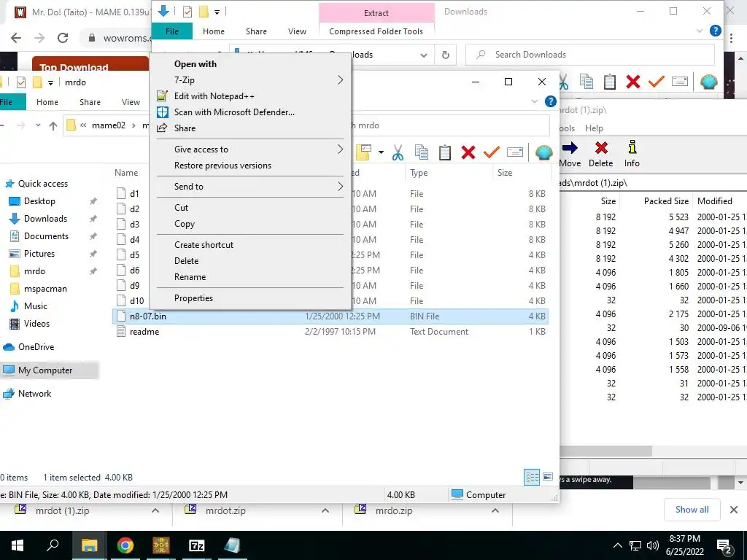The width and height of the screenshot is (747, 560).
Task: Click the Cut scissors icon in mrdo toolbar
Action: (398, 152)
